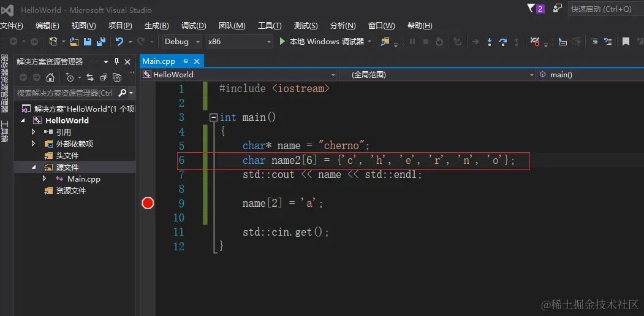This screenshot has width=644, height=316.
Task: Open the 调试(D) menu
Action: tap(194, 26)
